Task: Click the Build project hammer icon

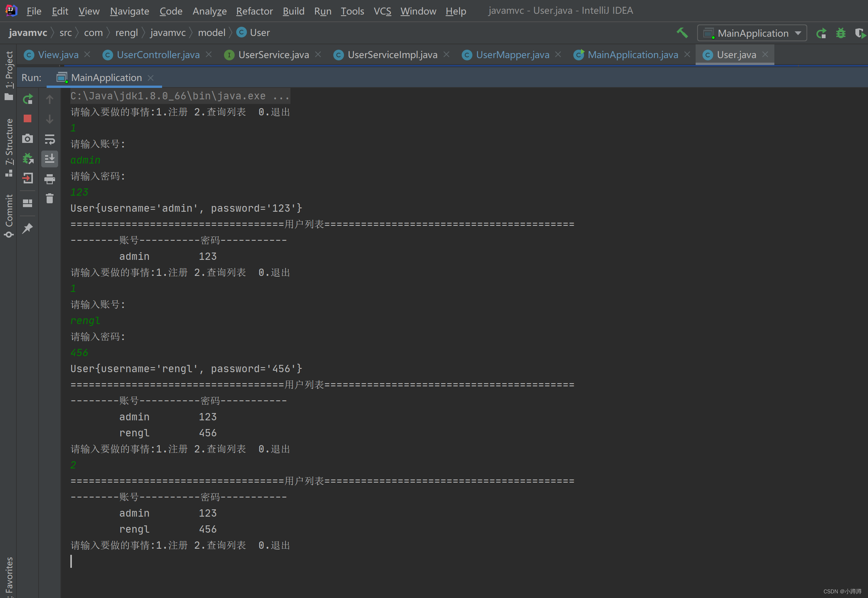Action: pyautogui.click(x=682, y=33)
